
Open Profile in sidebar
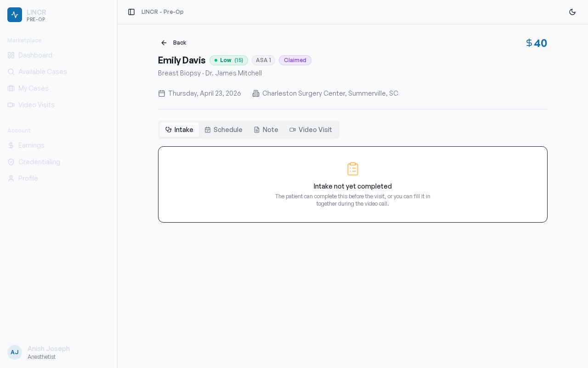28,178
